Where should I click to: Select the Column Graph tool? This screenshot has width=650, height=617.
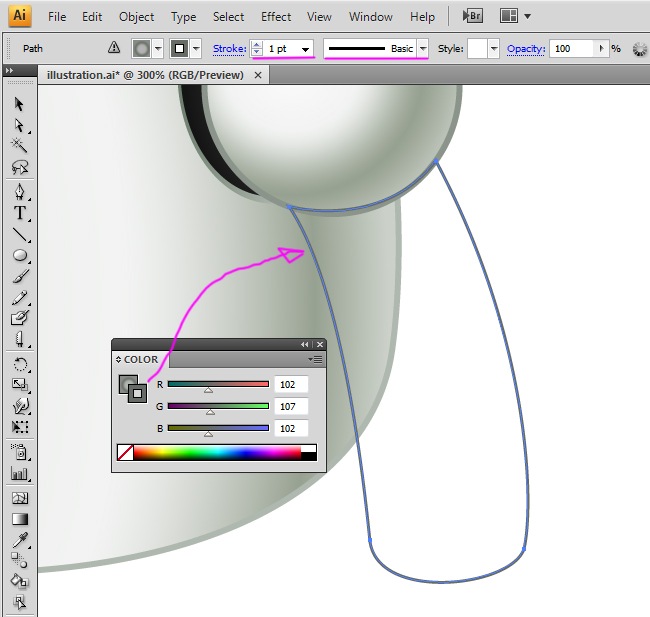(19, 474)
